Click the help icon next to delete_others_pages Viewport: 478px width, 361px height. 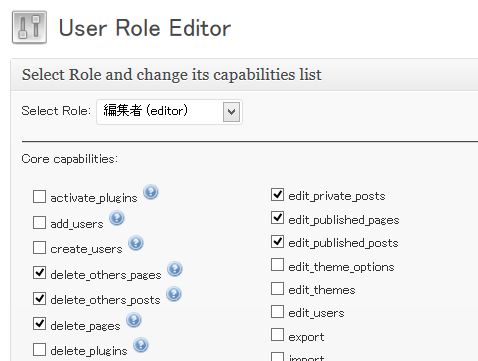point(175,269)
